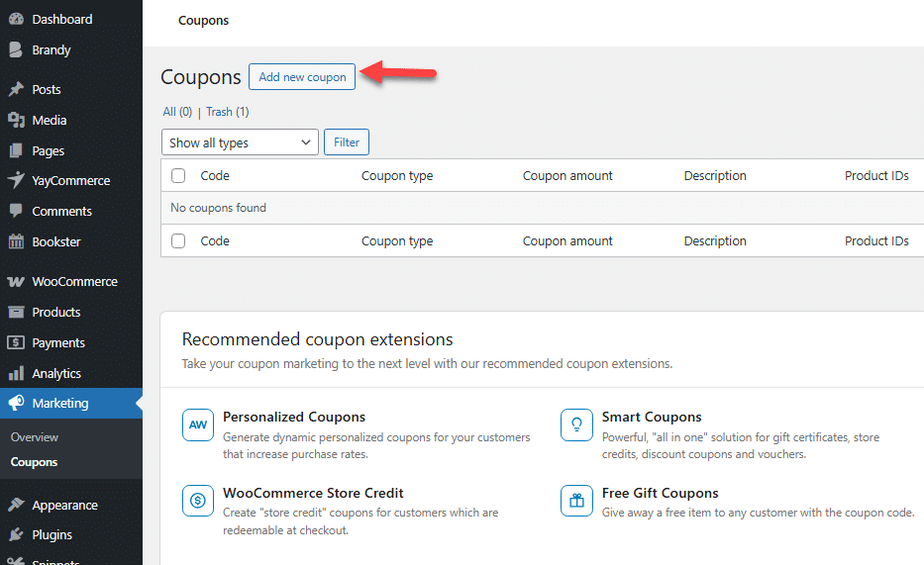Click the bottom Code column footer

(x=215, y=240)
